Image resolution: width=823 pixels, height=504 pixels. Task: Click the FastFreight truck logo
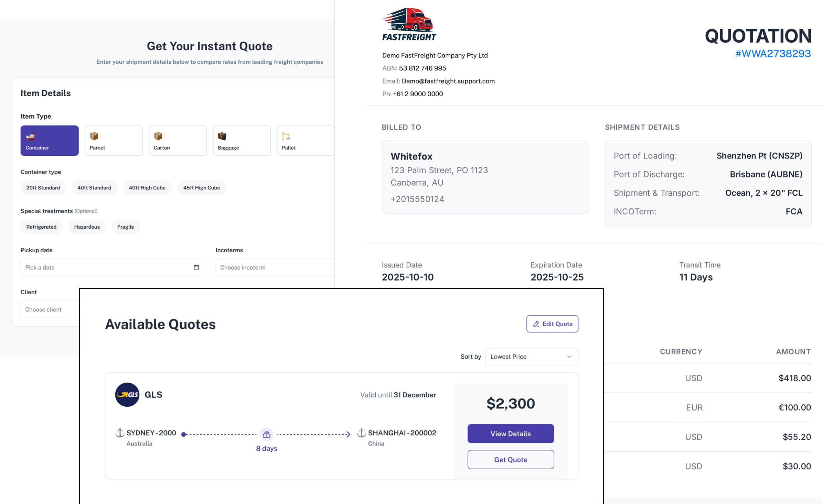click(409, 24)
